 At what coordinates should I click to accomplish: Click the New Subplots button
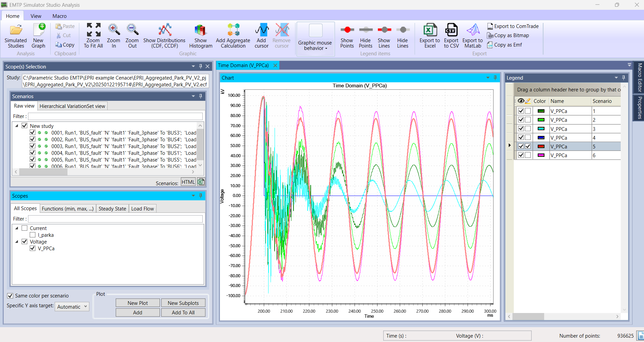[x=183, y=303]
